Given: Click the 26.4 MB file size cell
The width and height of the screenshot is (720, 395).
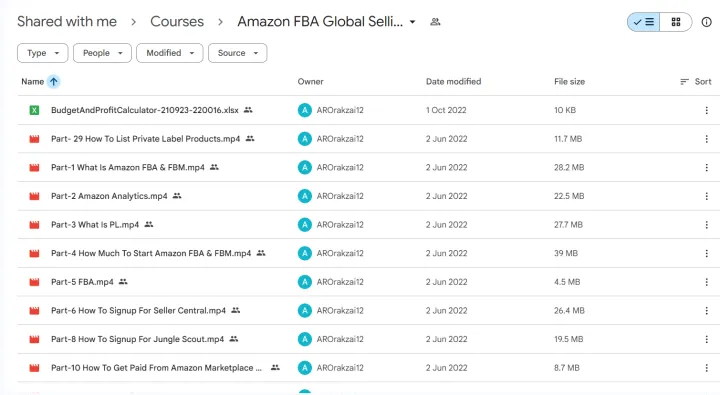Looking at the screenshot, I should (x=569, y=310).
